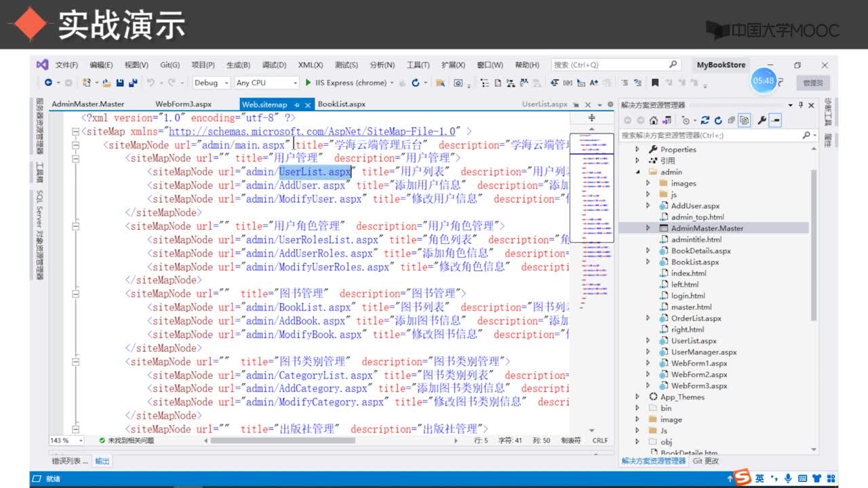Click the search magnifier icon in title bar
This screenshot has width=868, height=488.
point(673,64)
